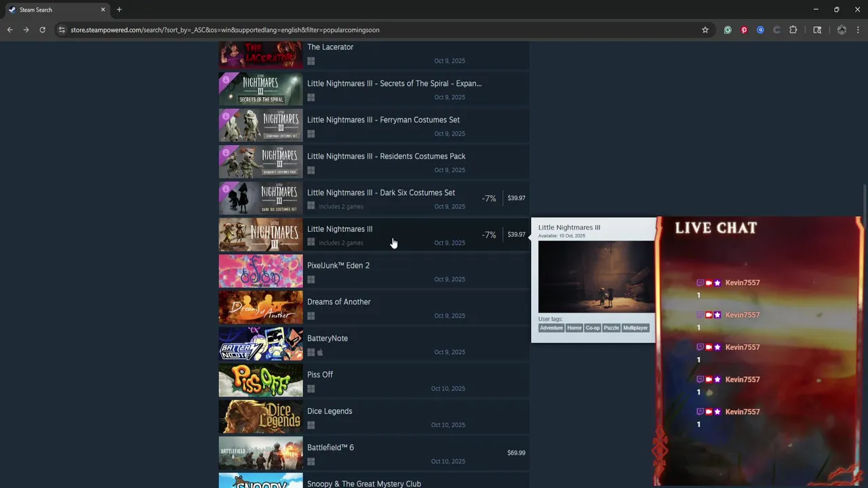The image size is (868, 488).
Task: Open Dreams of Another listing
Action: coord(374,308)
